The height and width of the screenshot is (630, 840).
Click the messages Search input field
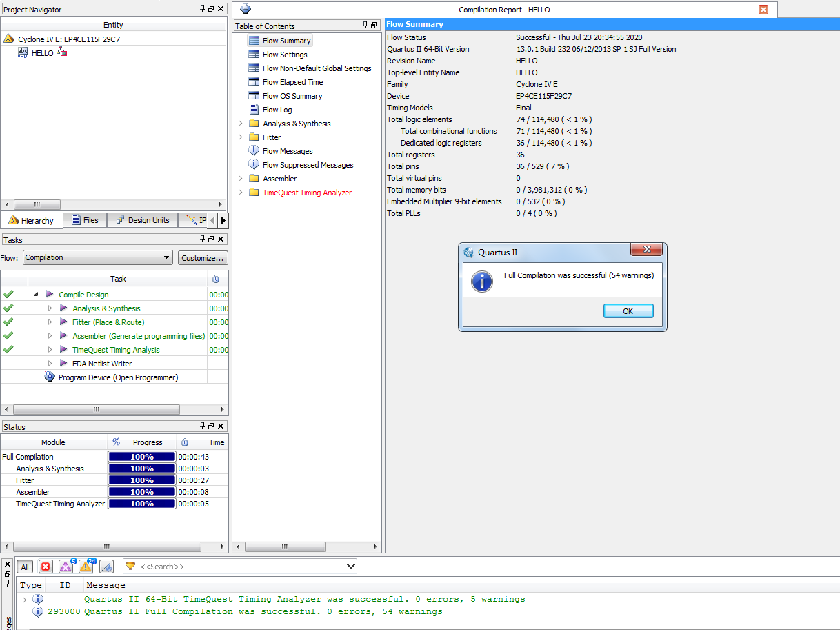(x=241, y=567)
